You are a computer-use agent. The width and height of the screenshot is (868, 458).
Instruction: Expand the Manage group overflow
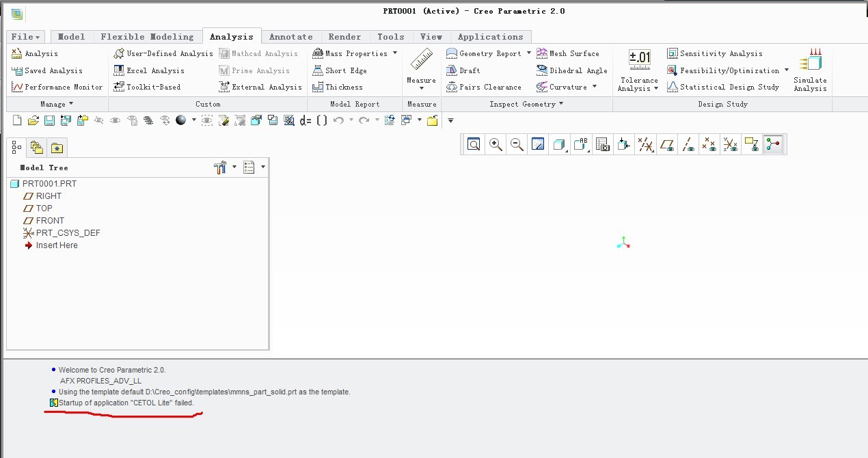pos(56,104)
